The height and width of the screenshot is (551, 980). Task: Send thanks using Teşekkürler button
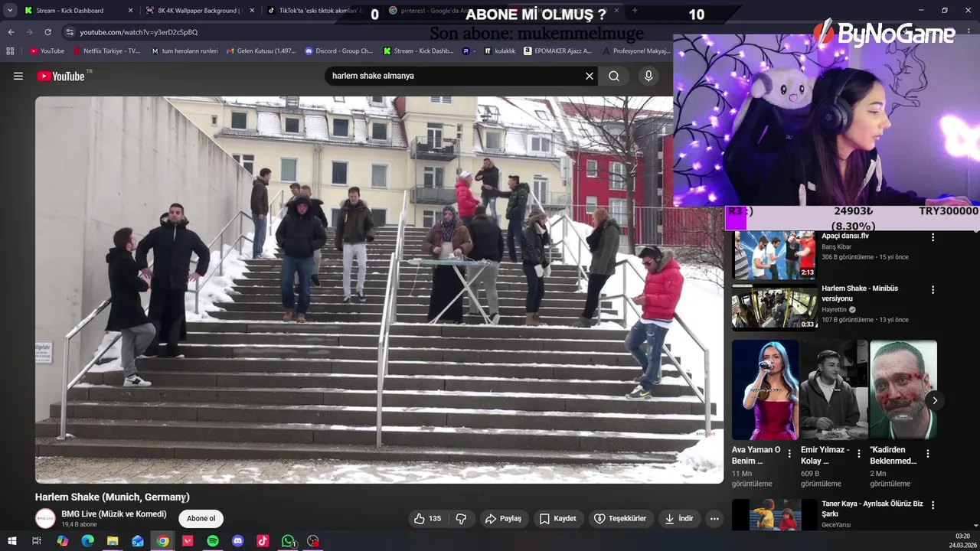click(x=620, y=519)
